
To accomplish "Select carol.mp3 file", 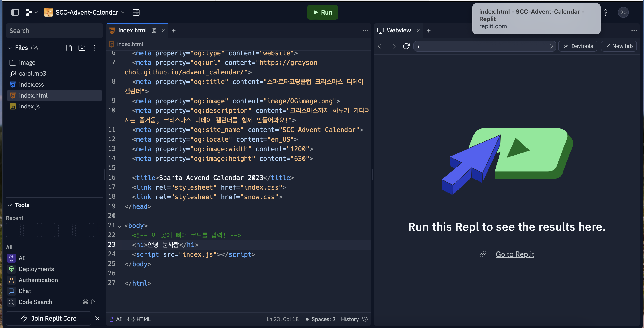I will coord(54,73).
